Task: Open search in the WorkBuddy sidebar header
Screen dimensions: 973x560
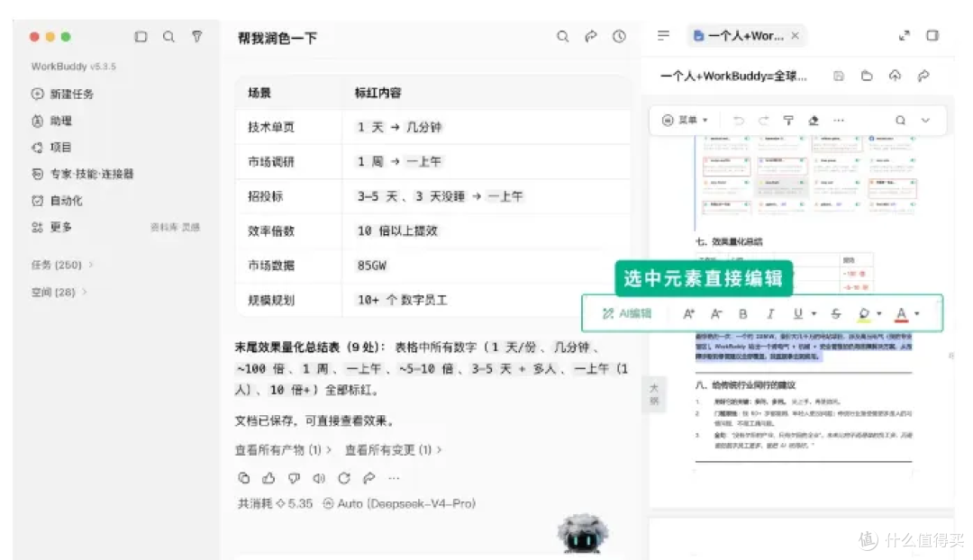Action: pyautogui.click(x=168, y=37)
